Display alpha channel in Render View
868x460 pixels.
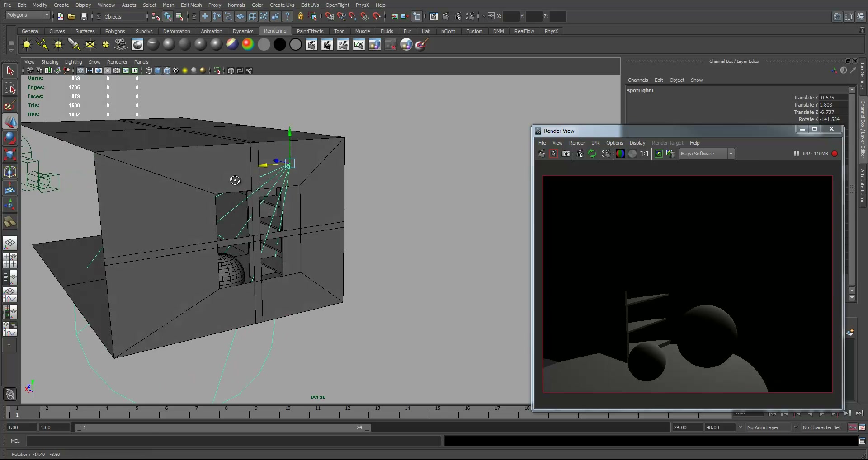point(632,154)
